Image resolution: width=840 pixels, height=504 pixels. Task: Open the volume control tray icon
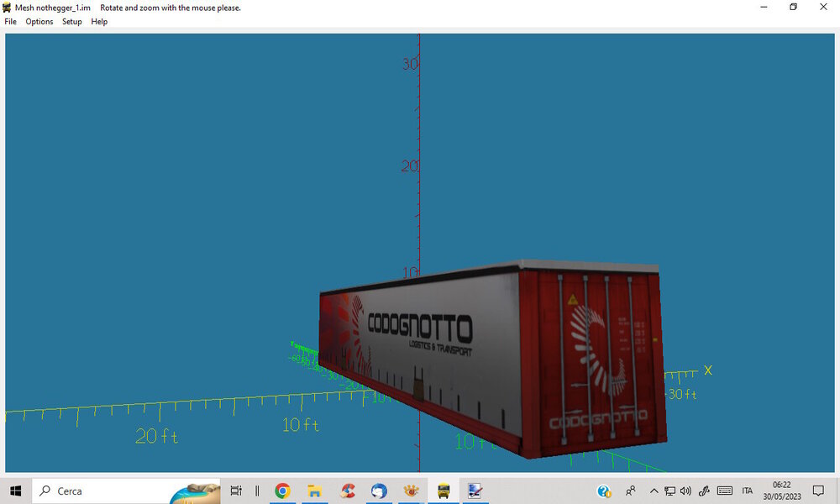click(x=685, y=491)
